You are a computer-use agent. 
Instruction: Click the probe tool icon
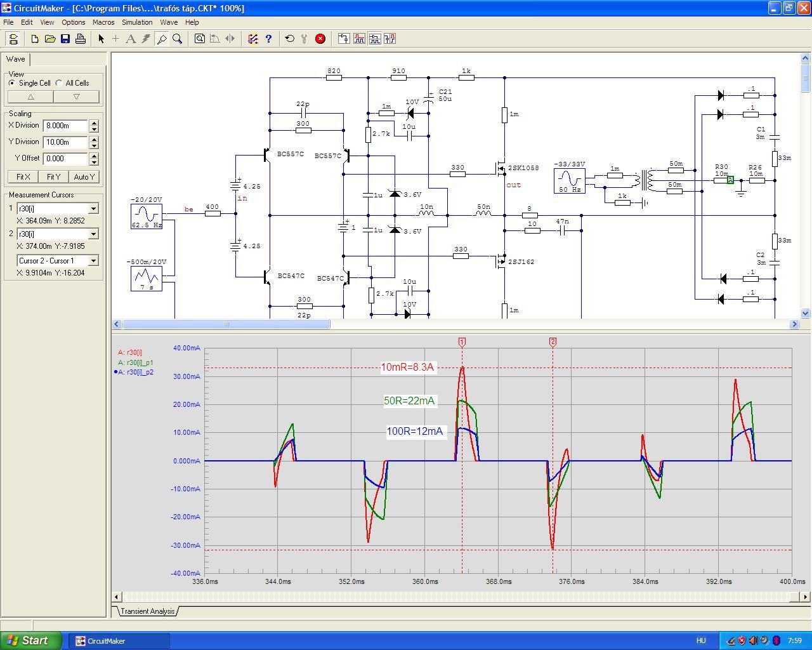click(x=162, y=39)
